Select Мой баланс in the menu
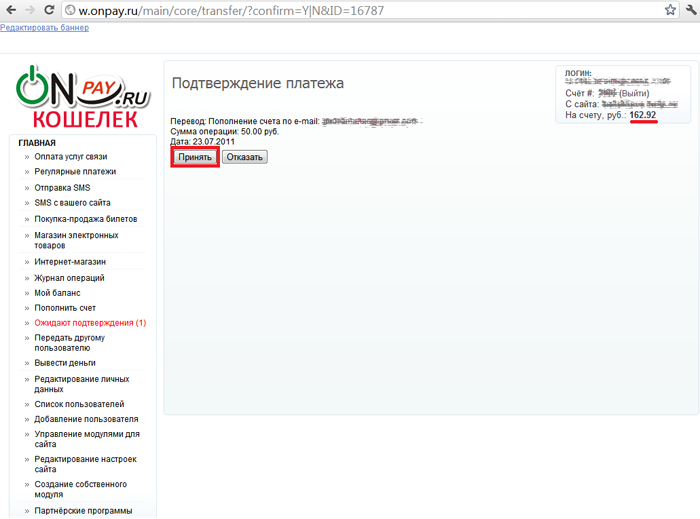 57,293
